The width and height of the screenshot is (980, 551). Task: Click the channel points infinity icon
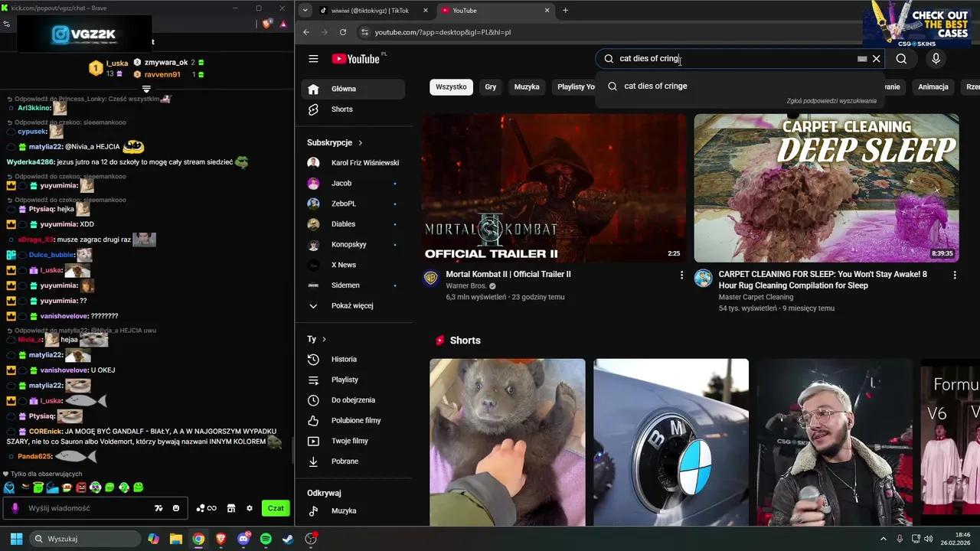(x=207, y=508)
